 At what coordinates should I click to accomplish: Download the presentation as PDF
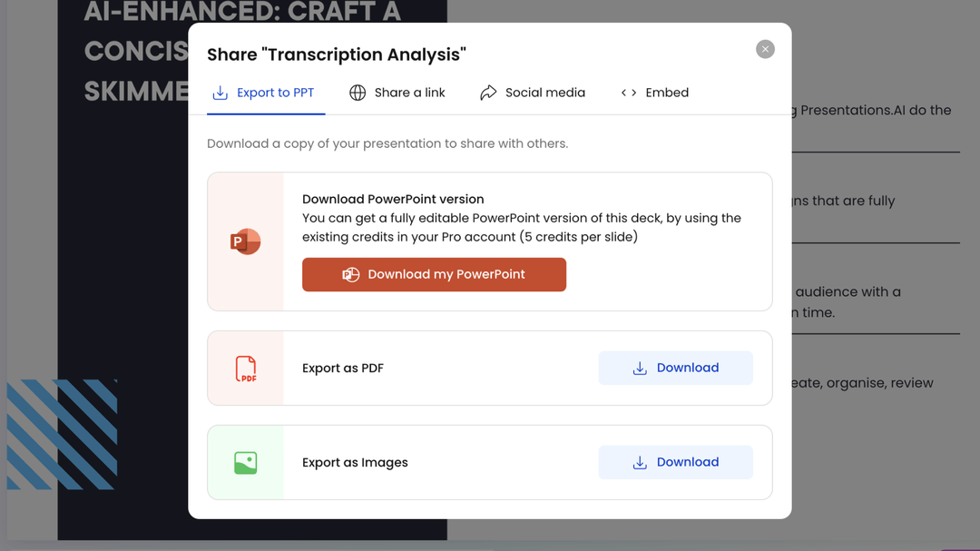[675, 368]
